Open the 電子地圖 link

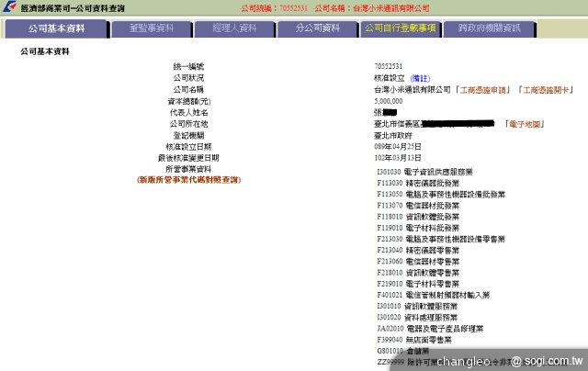(525, 124)
